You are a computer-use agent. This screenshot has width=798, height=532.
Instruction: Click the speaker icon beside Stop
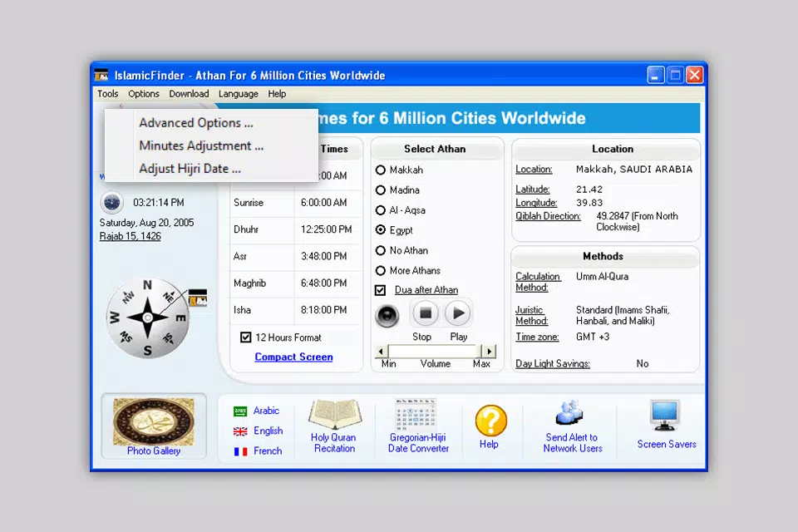point(387,316)
